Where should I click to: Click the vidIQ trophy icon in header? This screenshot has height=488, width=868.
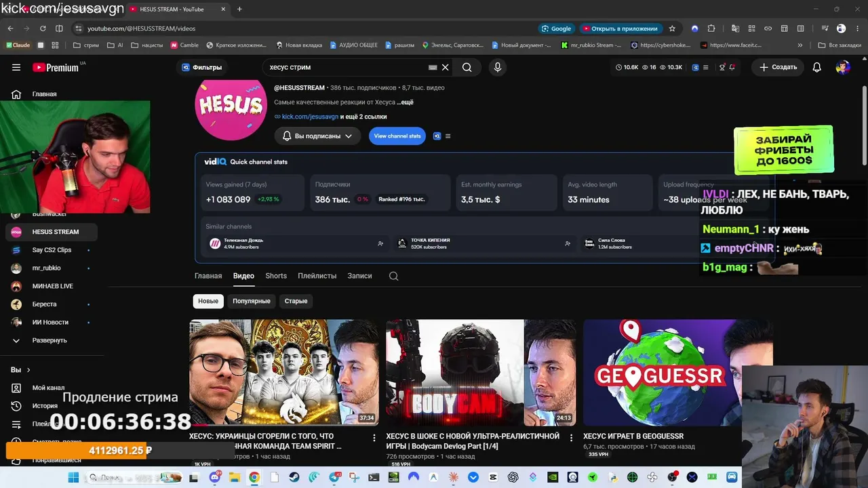pyautogui.click(x=722, y=67)
